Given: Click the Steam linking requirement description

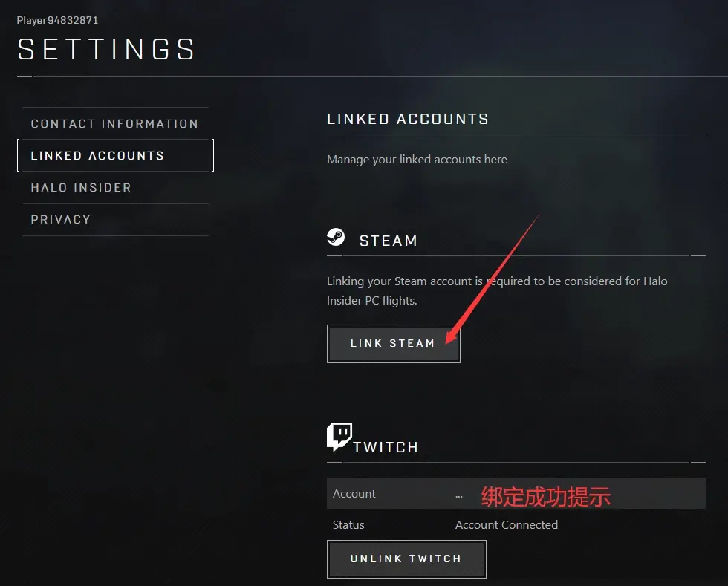Looking at the screenshot, I should [497, 291].
